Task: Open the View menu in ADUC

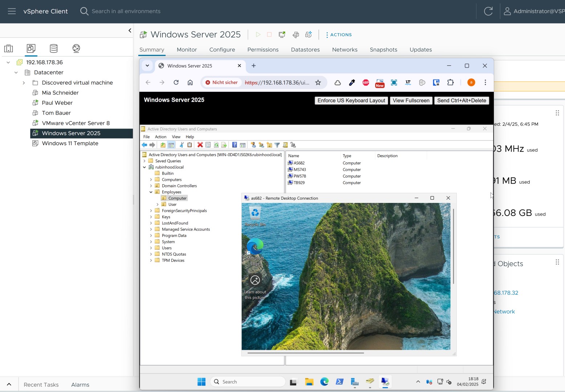Action: [x=176, y=137]
